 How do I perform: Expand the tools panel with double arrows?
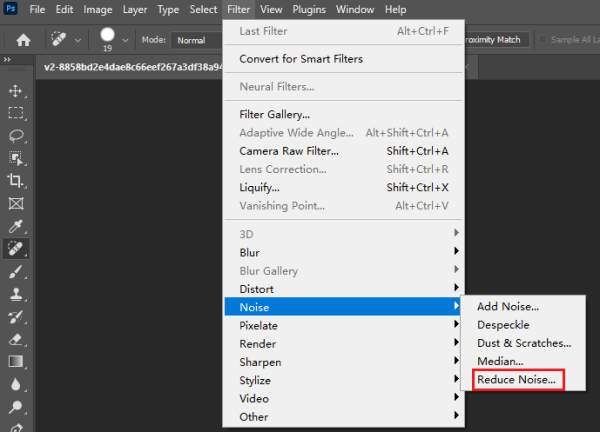coord(10,61)
